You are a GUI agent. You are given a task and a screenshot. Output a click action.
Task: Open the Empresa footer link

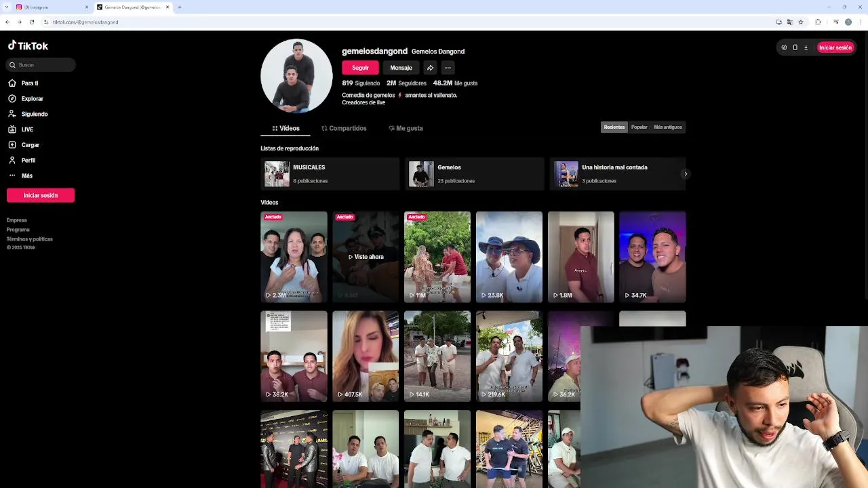pos(17,220)
